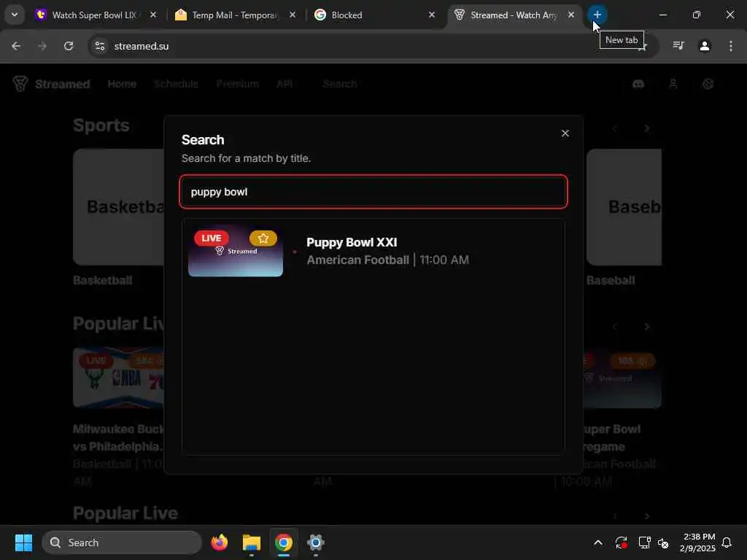The height and width of the screenshot is (560, 747).
Task: Open the sync status tray icon
Action: pos(621,542)
